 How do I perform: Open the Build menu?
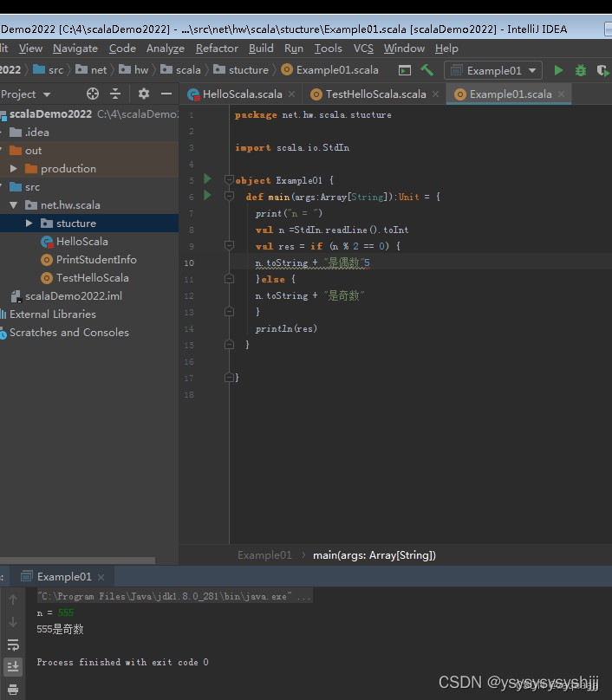point(261,49)
